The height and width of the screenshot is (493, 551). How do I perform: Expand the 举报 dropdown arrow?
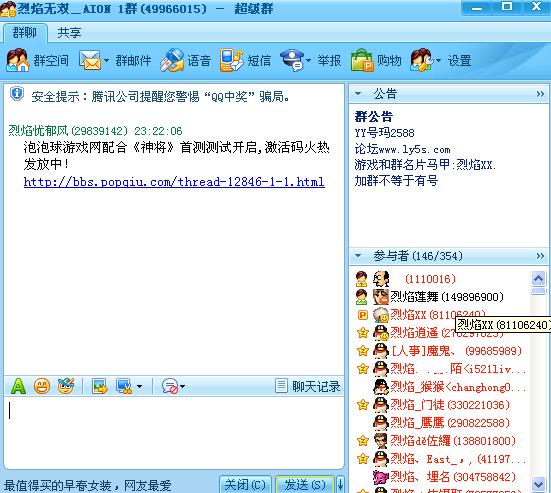pos(308,60)
